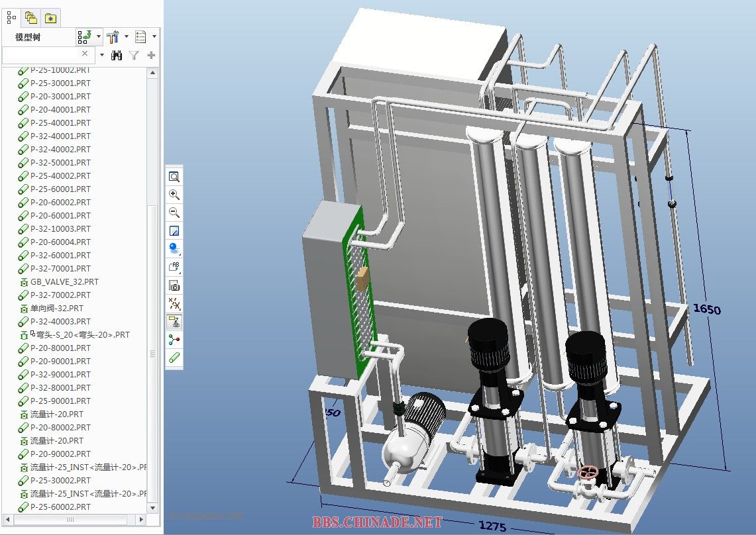Select P-32-10003.PRT tree item
The width and height of the screenshot is (756, 535).
pos(61,229)
